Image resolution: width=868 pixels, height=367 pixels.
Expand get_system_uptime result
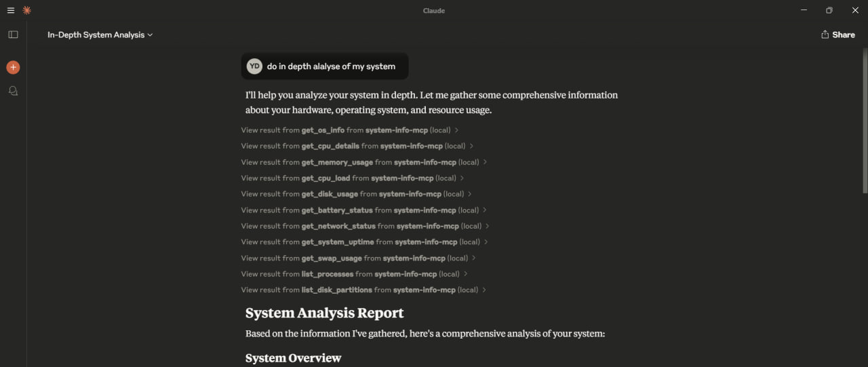pos(365,242)
